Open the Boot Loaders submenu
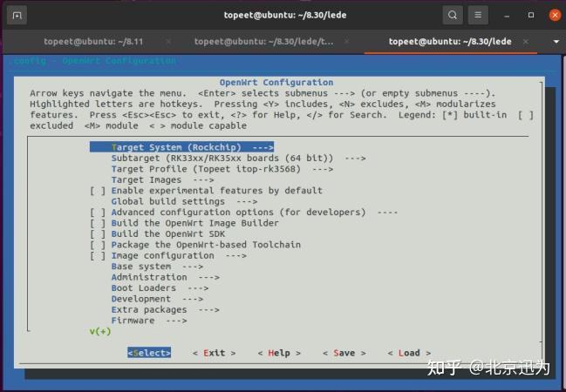The height and width of the screenshot is (392, 566). tap(160, 287)
